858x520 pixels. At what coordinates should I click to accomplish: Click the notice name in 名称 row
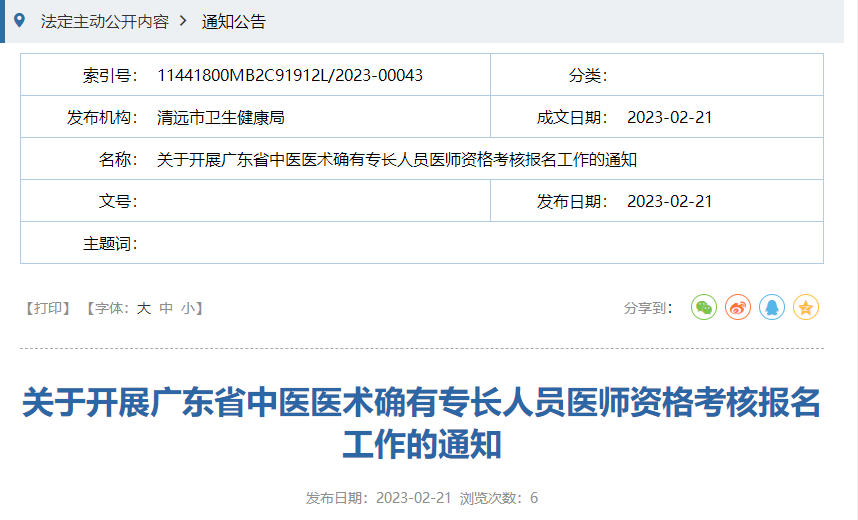397,159
